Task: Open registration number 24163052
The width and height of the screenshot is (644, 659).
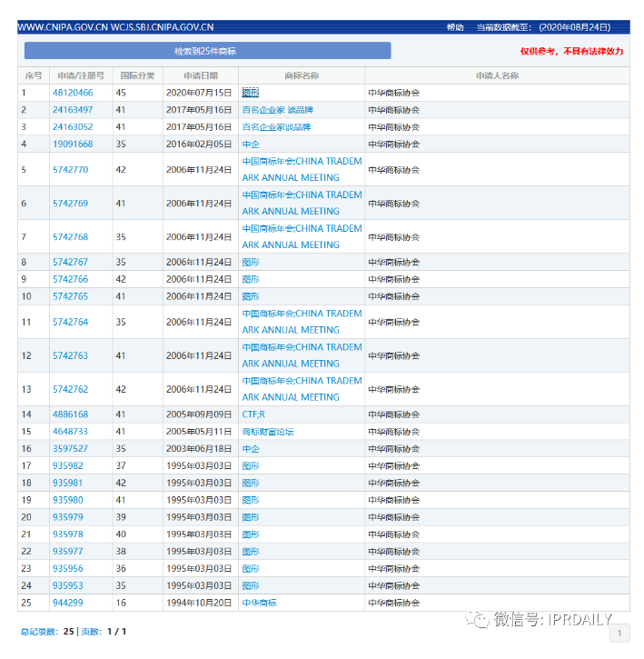Action: pyautogui.click(x=73, y=127)
